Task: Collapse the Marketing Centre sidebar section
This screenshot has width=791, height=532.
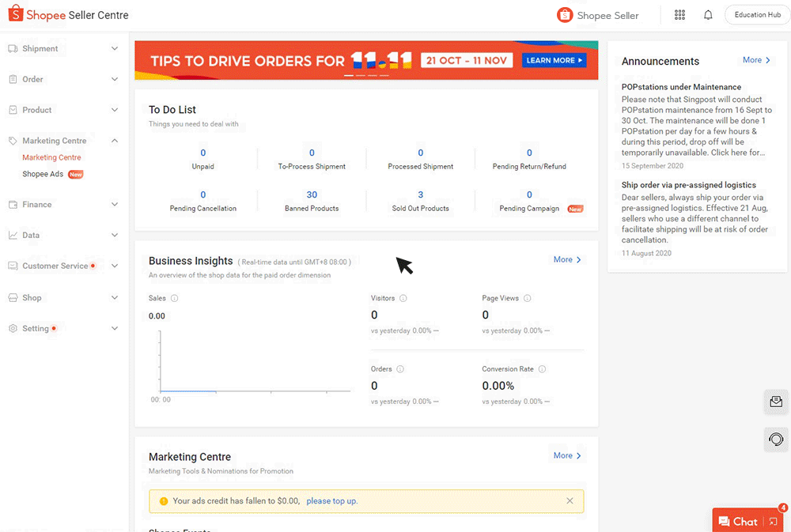Action: (x=115, y=141)
